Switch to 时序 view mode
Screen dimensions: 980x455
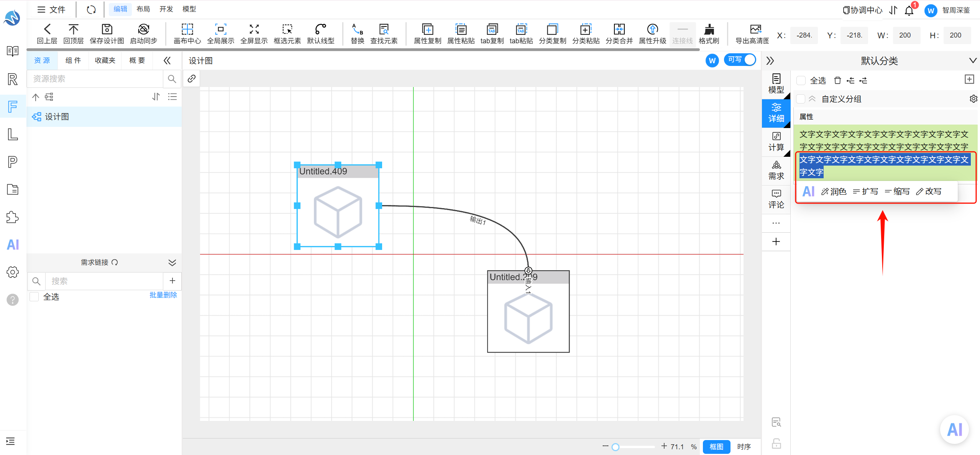tap(744, 447)
